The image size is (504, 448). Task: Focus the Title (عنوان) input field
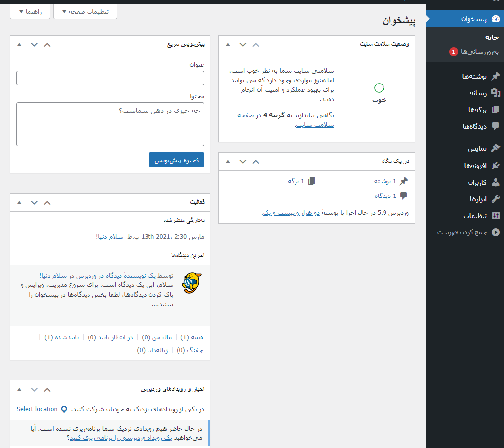click(110, 78)
